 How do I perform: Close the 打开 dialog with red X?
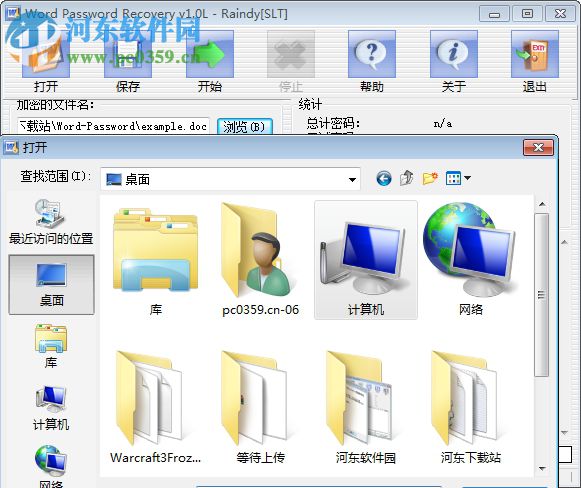(538, 148)
